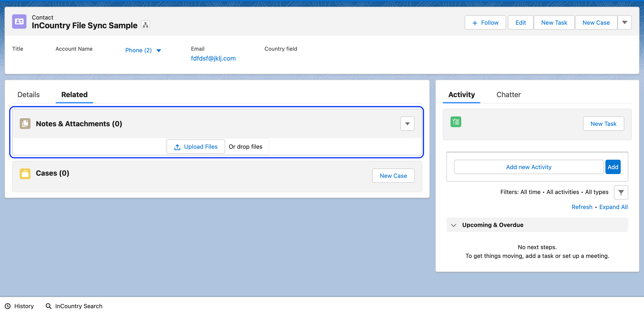The image size is (644, 314).
Task: Click the 'InCountry File Sync Sample' title
Action: coord(85,25)
